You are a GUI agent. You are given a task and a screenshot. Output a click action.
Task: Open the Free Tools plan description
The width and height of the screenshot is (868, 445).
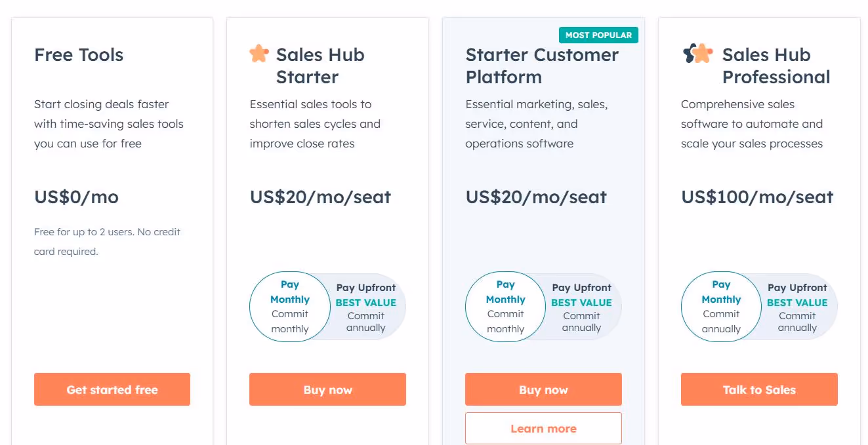tap(109, 124)
